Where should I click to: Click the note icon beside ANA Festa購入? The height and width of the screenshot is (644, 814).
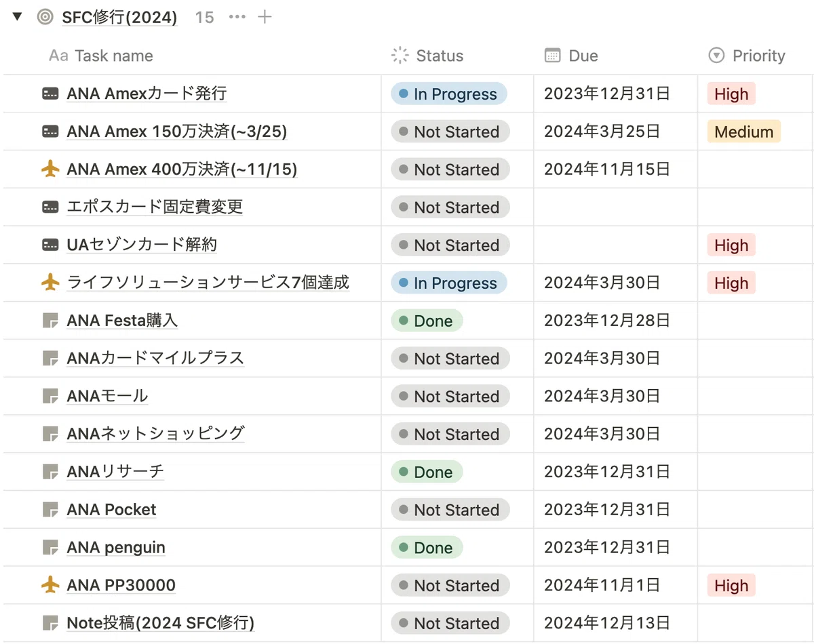pyautogui.click(x=50, y=321)
